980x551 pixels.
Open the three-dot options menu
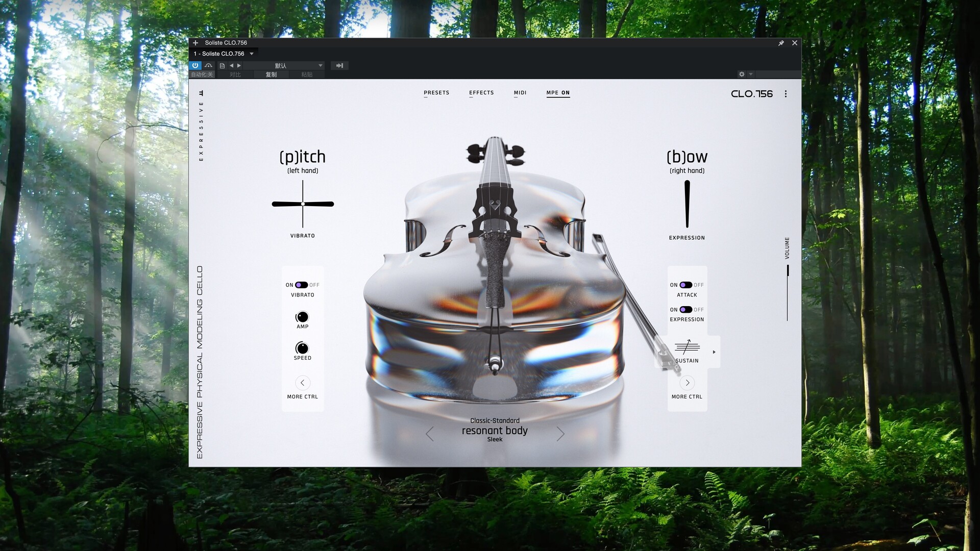(786, 94)
